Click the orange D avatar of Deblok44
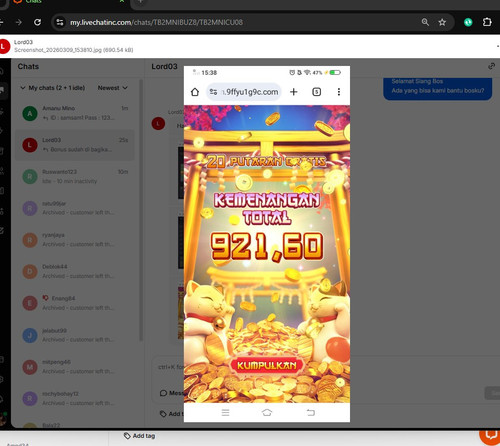The height and width of the screenshot is (446, 500). (30, 272)
